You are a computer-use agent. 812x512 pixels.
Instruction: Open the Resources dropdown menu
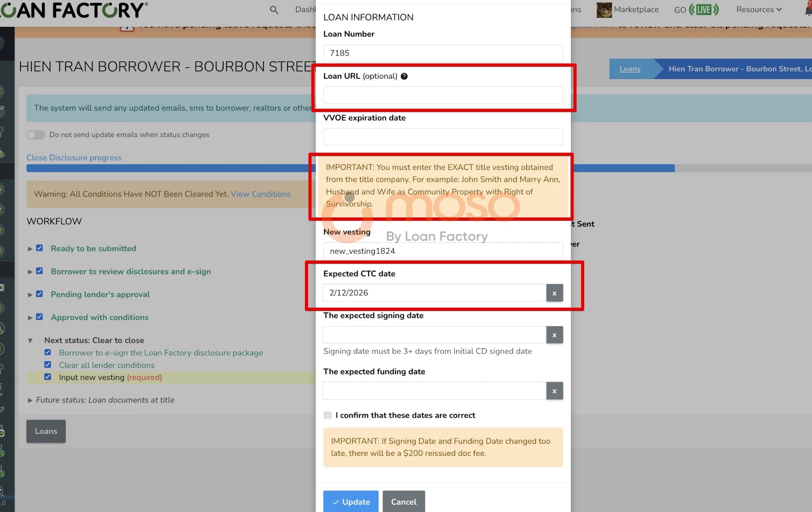pyautogui.click(x=758, y=10)
